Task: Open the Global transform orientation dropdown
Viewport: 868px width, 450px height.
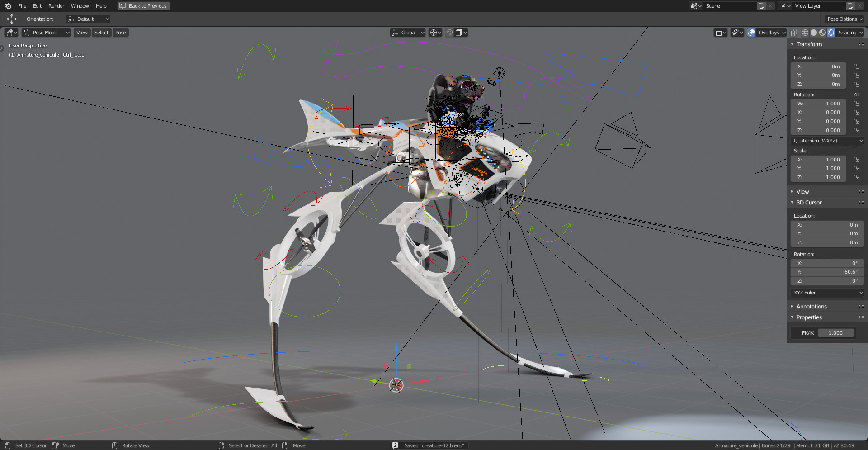Action: click(408, 33)
